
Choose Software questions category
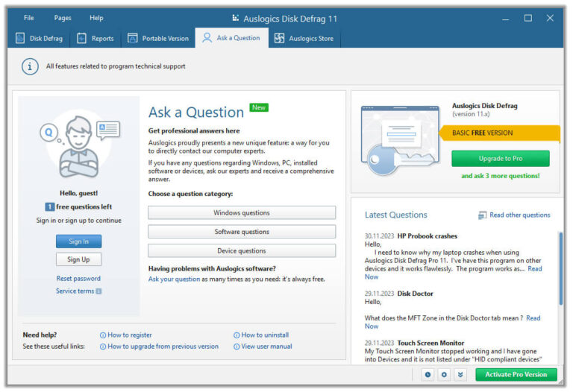[242, 232]
